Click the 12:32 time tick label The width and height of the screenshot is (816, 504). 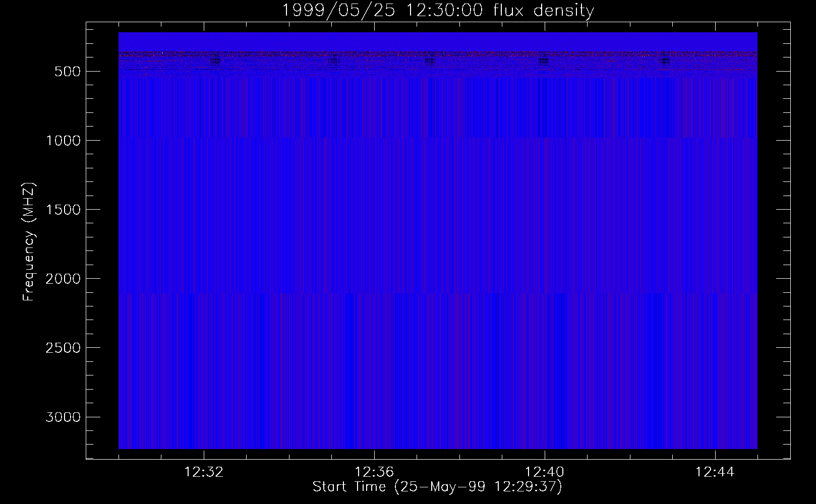pyautogui.click(x=204, y=472)
